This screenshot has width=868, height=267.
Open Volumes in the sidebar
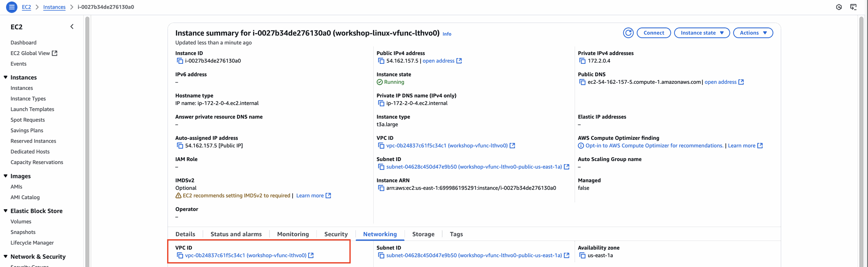pyautogui.click(x=21, y=221)
